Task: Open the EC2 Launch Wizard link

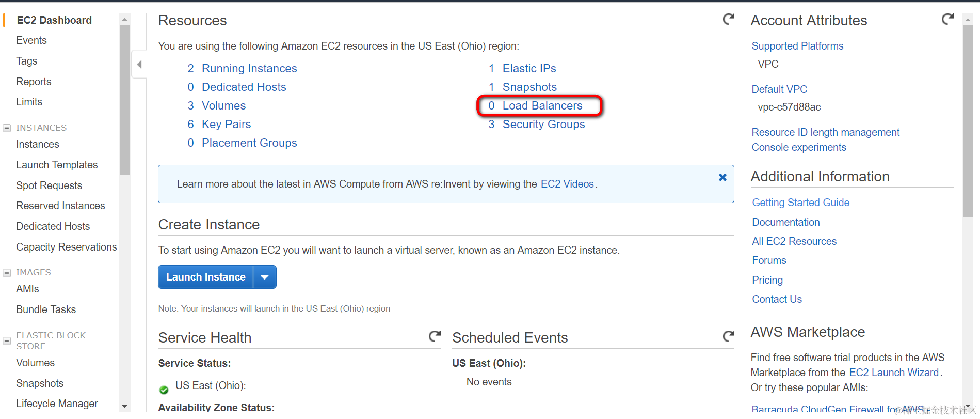Action: tap(894, 373)
